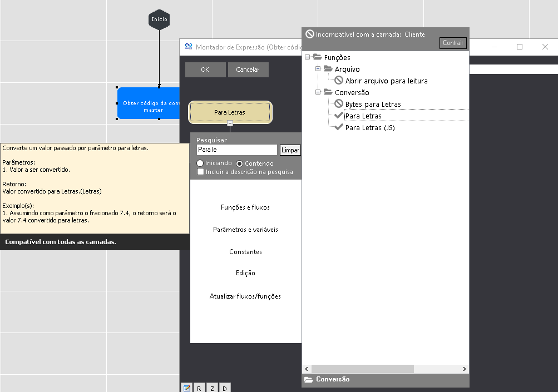The width and height of the screenshot is (558, 392).
Task: Click checkmark icon next to Para Letras (JS)
Action: click(339, 127)
